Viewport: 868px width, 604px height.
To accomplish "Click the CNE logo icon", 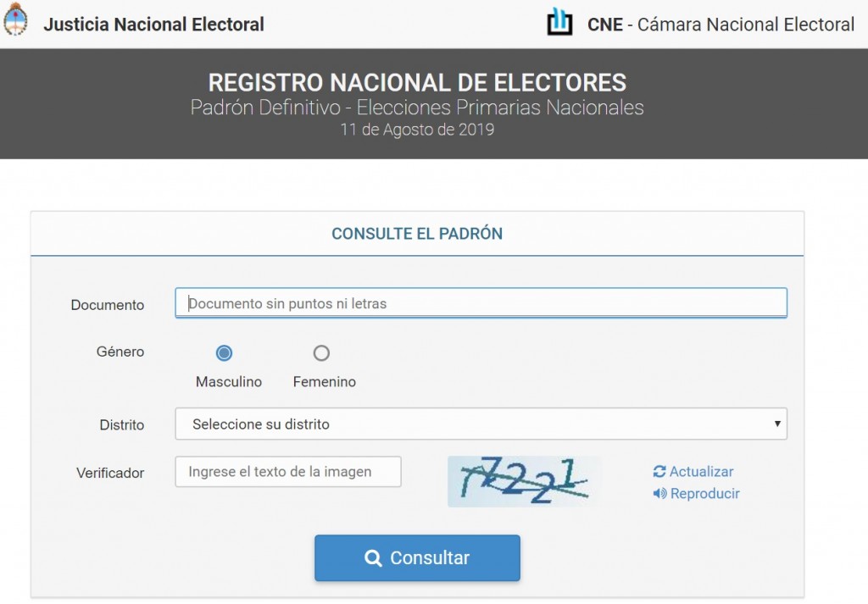I will click(x=559, y=22).
